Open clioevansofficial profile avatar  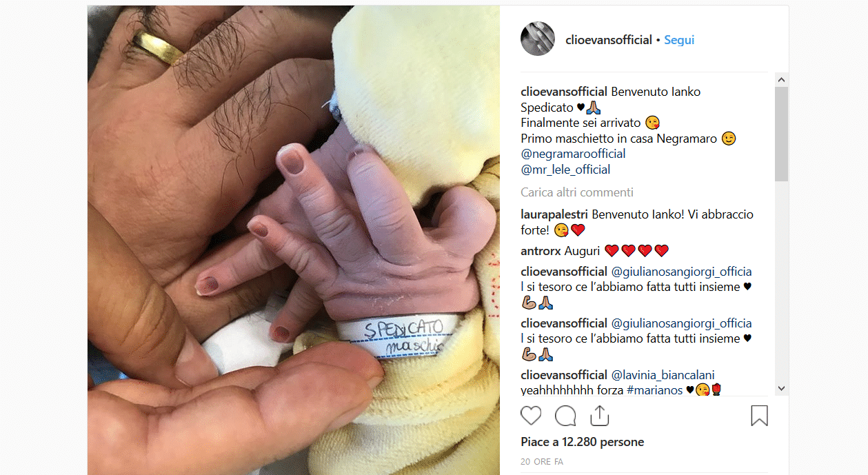(x=538, y=39)
